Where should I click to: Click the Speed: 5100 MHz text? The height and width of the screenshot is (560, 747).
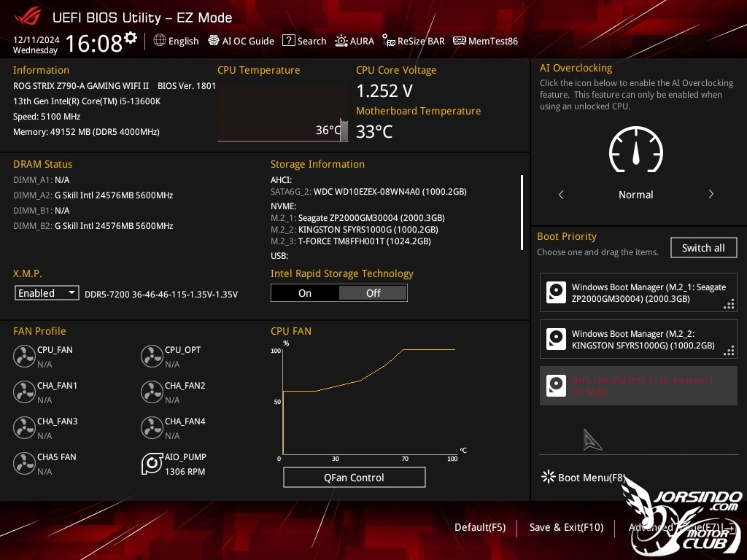click(47, 116)
